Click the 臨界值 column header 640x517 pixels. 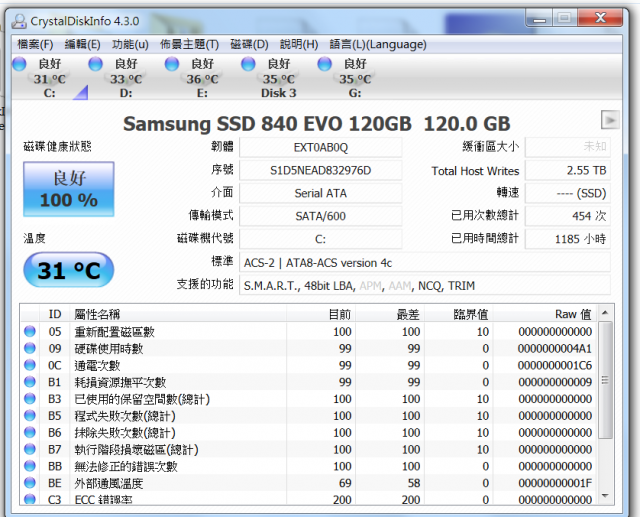(x=459, y=314)
